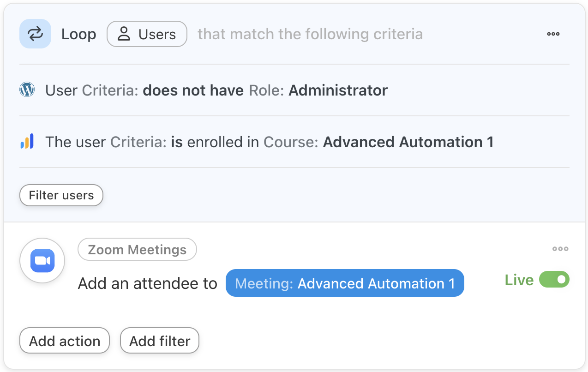Edit the Meeting: Advanced Automation 1 token

click(x=345, y=283)
